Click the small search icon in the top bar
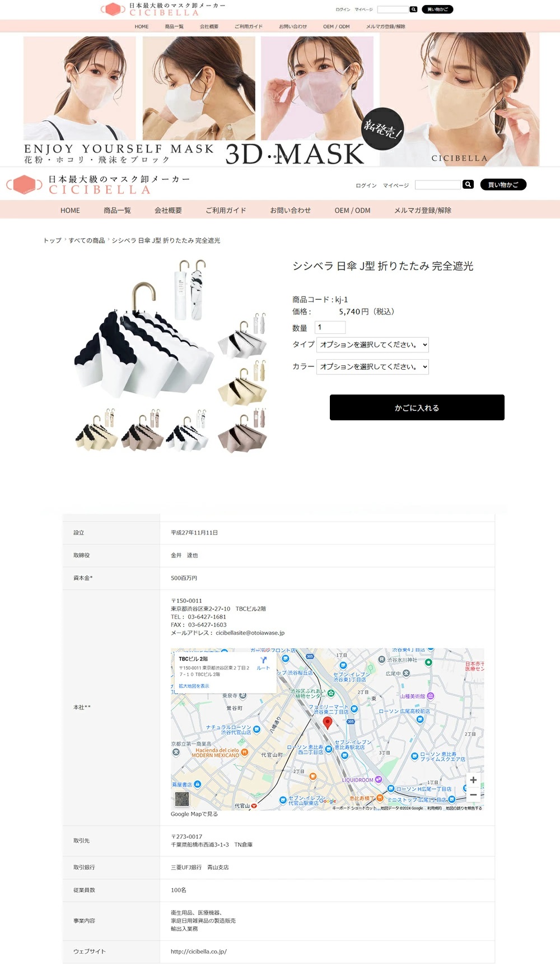This screenshot has height=980, width=560. tap(413, 10)
